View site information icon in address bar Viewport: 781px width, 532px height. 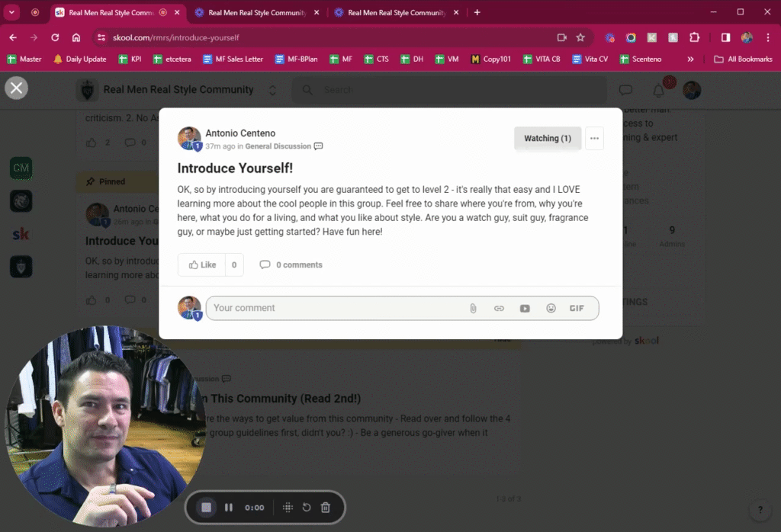coord(101,38)
